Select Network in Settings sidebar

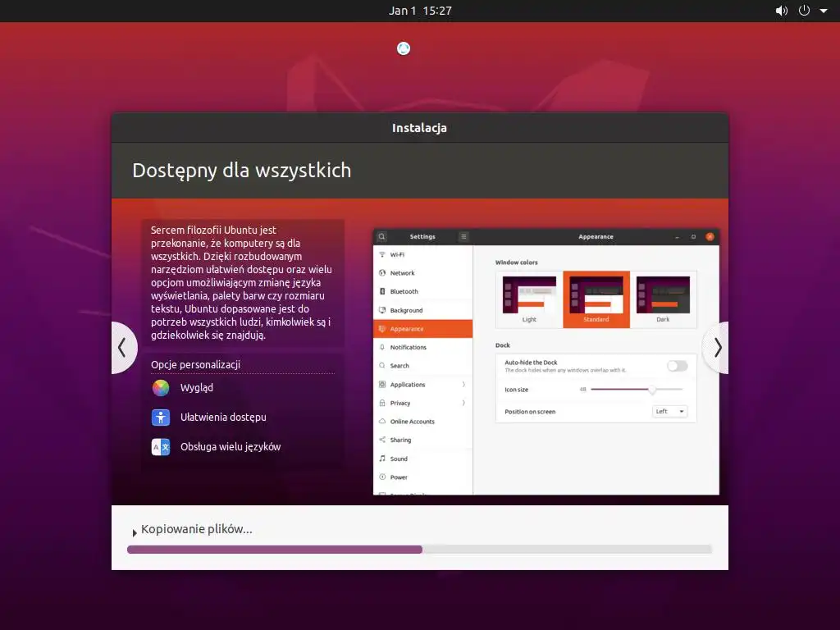(x=422, y=273)
